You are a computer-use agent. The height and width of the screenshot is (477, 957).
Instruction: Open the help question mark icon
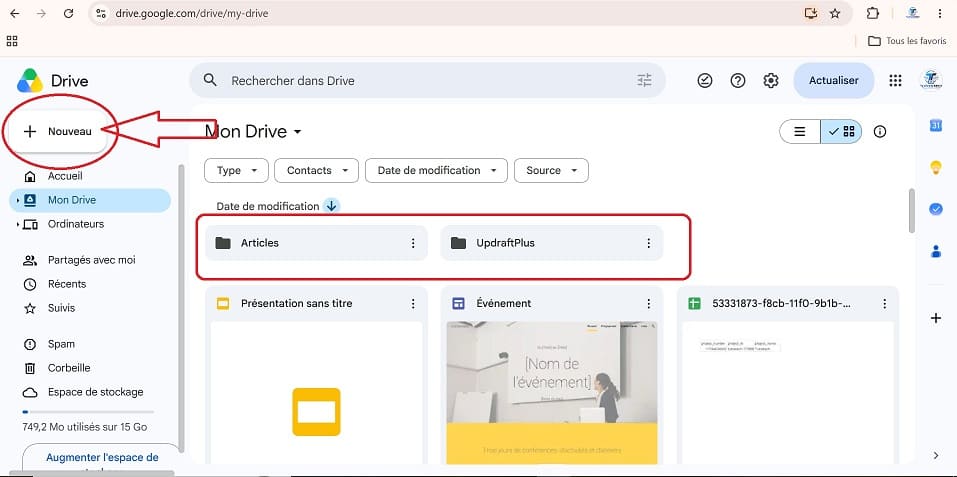[x=738, y=81]
